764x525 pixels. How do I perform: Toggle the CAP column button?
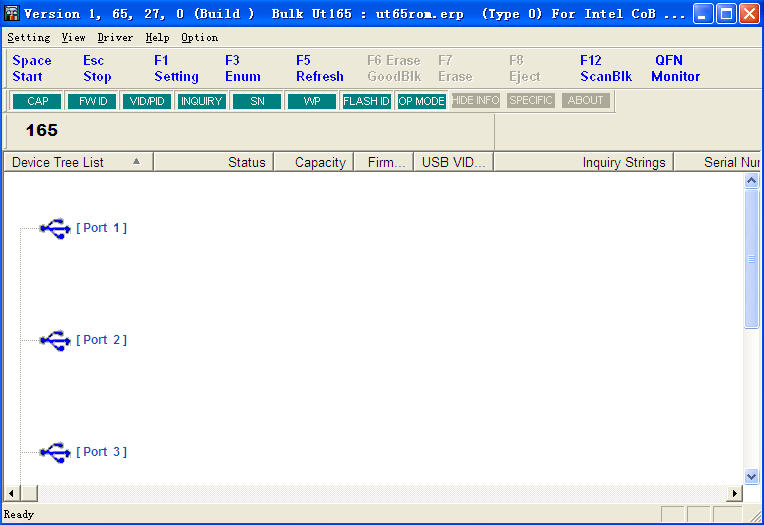pyautogui.click(x=37, y=101)
